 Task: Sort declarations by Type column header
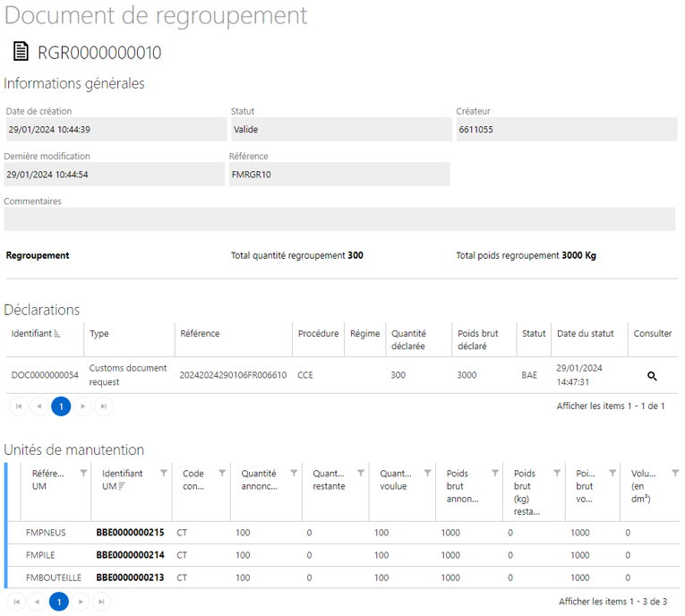(99, 334)
